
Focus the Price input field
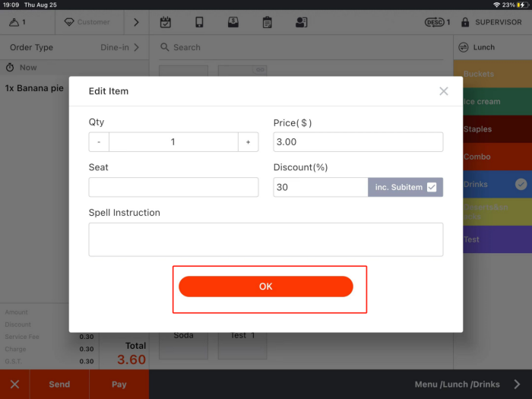358,142
